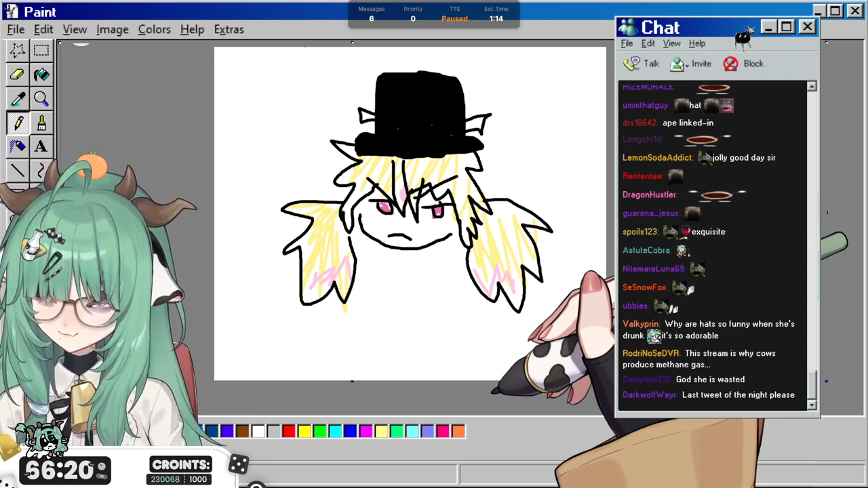
Task: Click username RodriNoSeDVR in chat
Action: pos(651,353)
